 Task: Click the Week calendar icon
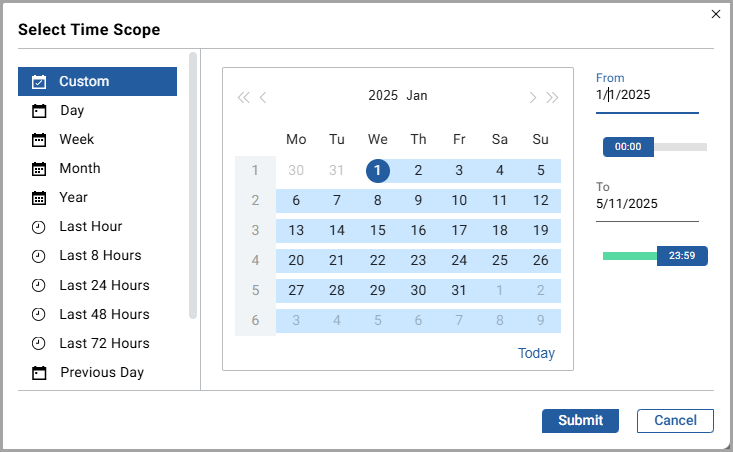point(39,140)
